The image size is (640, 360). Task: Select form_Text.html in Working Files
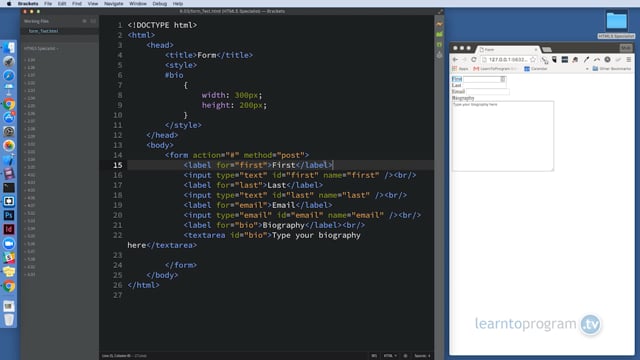tap(43, 31)
